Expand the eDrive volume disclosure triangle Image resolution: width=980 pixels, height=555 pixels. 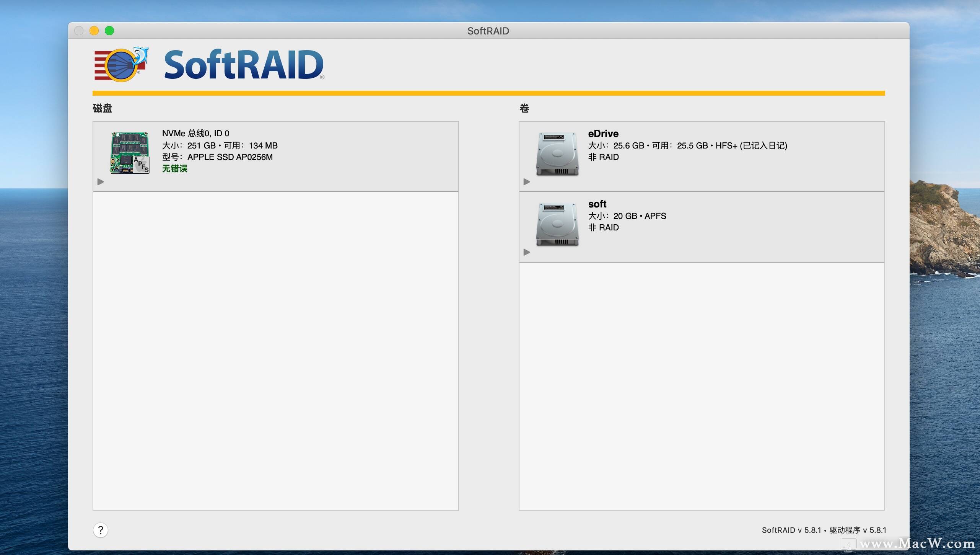pyautogui.click(x=527, y=182)
